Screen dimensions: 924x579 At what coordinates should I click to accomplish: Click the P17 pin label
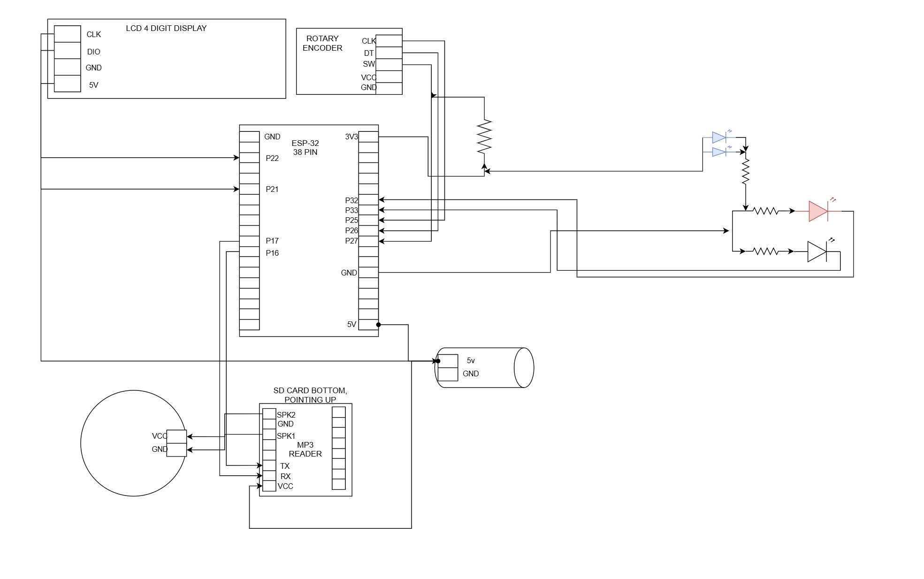(x=272, y=241)
